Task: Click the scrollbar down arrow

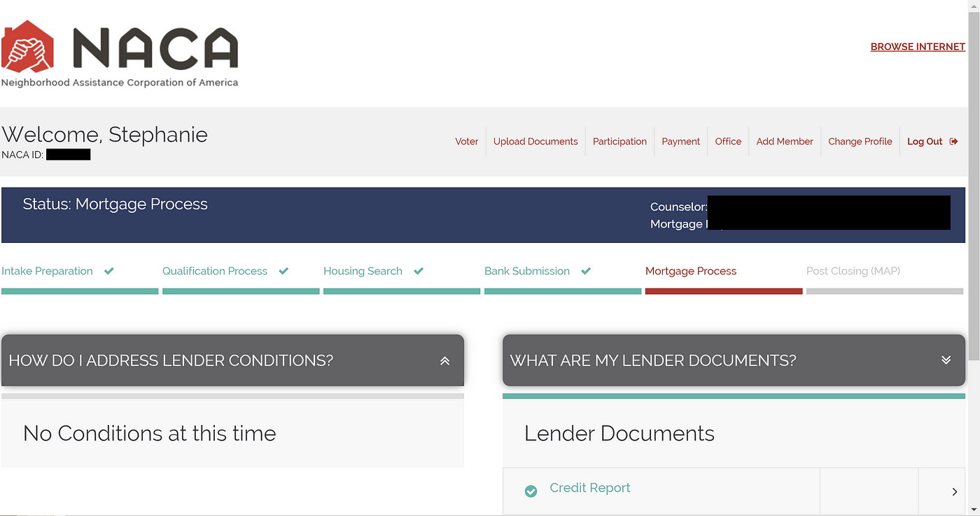Action: click(x=974, y=510)
